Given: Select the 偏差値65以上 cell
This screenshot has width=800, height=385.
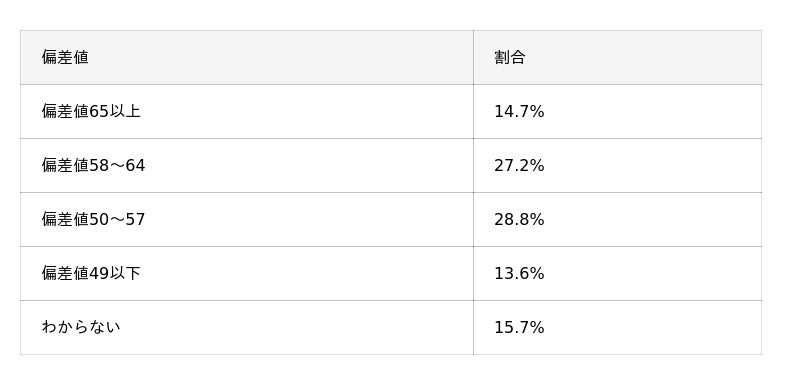Looking at the screenshot, I should pos(247,112).
